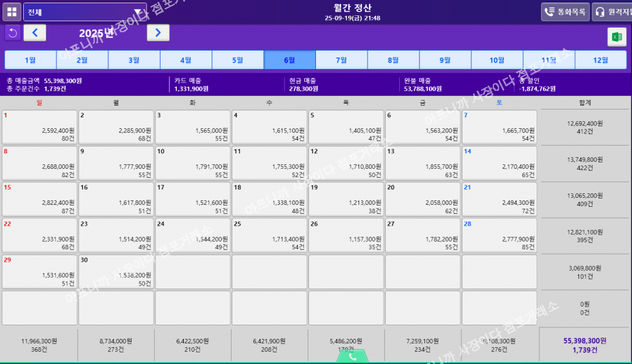Select the 7월 month tab
The height and width of the screenshot is (364, 632).
341,60
